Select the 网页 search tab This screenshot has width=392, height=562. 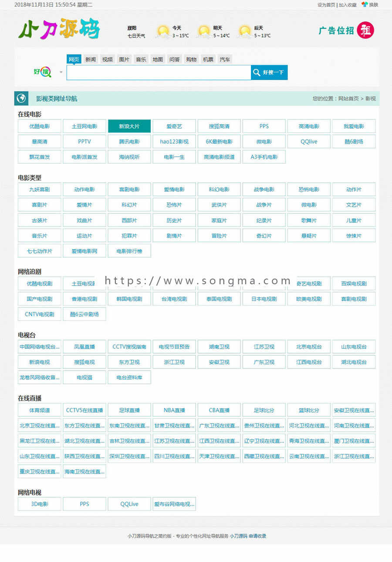[x=74, y=59]
